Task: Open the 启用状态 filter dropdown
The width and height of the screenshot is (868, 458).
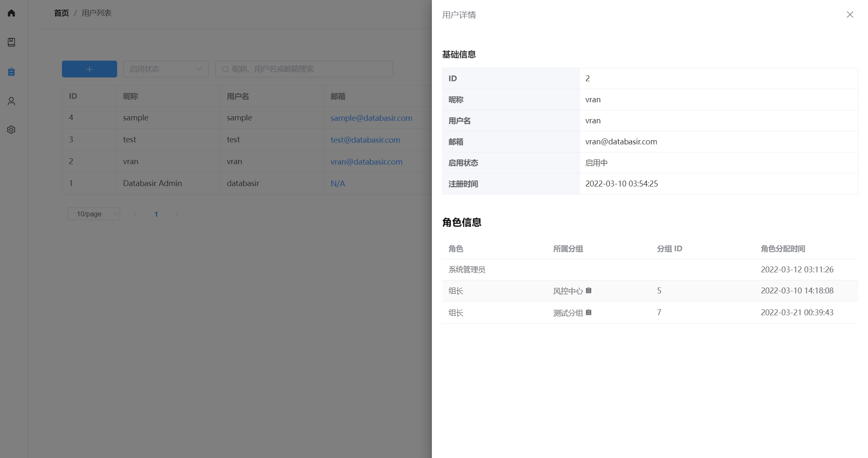Action: (x=166, y=69)
